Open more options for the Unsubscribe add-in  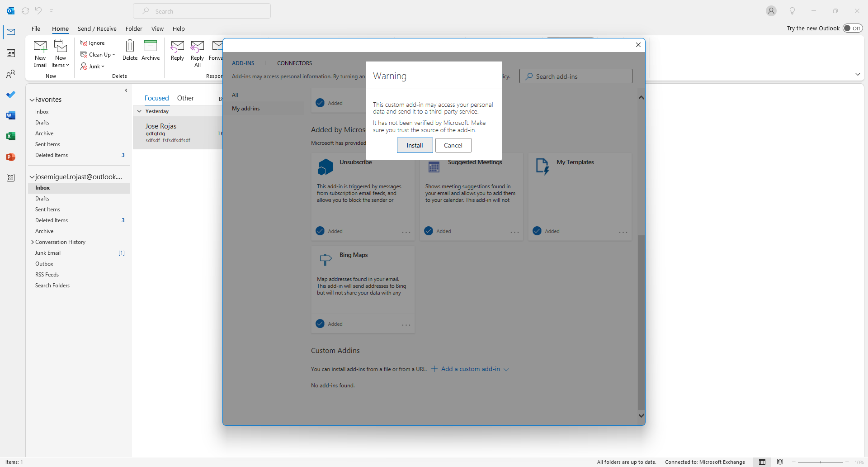pos(406,232)
